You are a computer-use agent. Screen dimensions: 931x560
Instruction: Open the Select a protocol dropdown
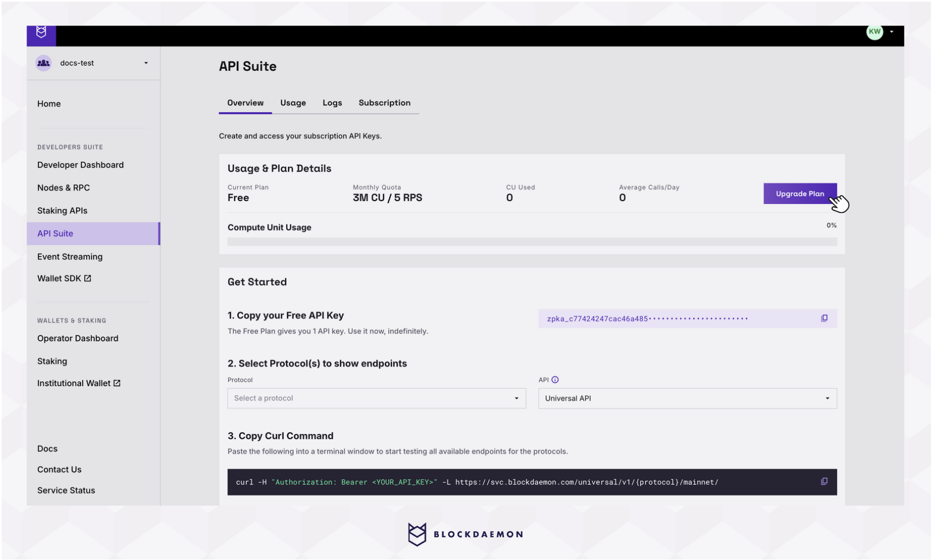coord(377,398)
